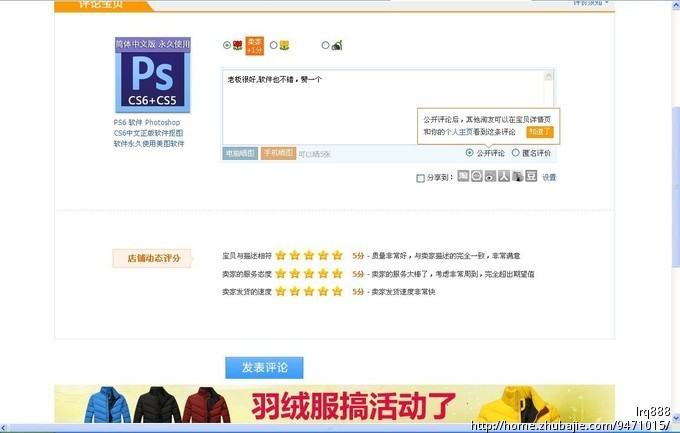This screenshot has height=433, width=680.
Task: Choose 公开评论 public review option
Action: click(469, 153)
